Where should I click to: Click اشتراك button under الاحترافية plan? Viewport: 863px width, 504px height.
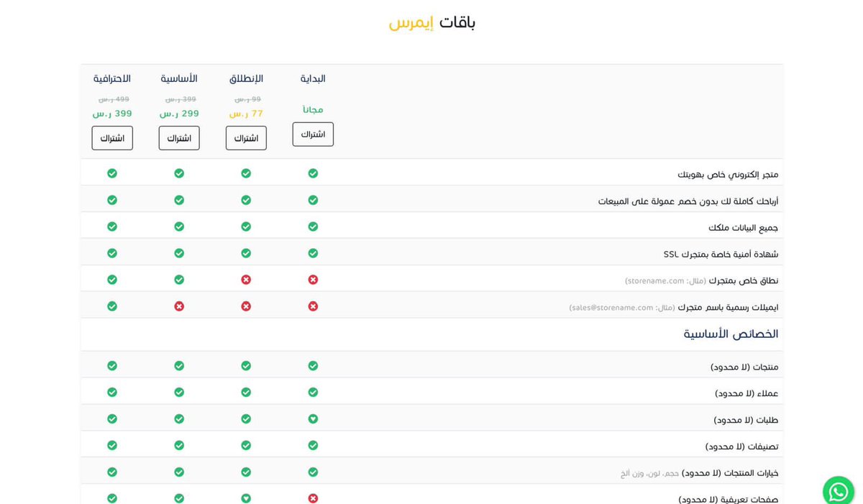(x=112, y=138)
